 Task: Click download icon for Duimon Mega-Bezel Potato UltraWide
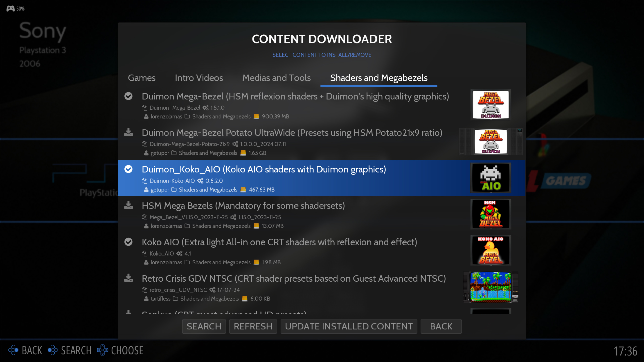coord(128,132)
